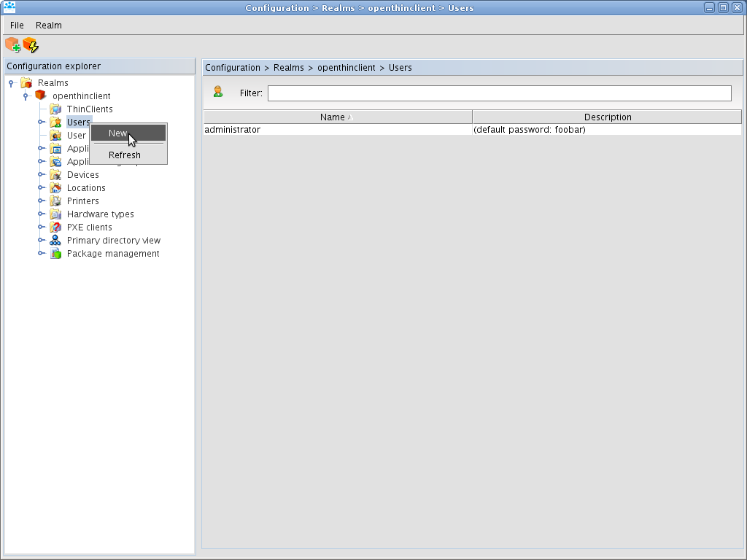Sort the table by Name column

337,117
